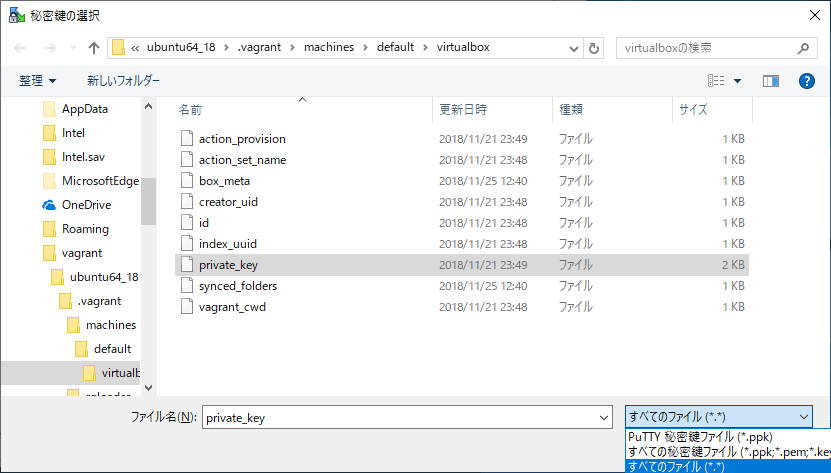This screenshot has width=831, height=473.
Task: Open Help with the question mark icon
Action: coord(807,81)
